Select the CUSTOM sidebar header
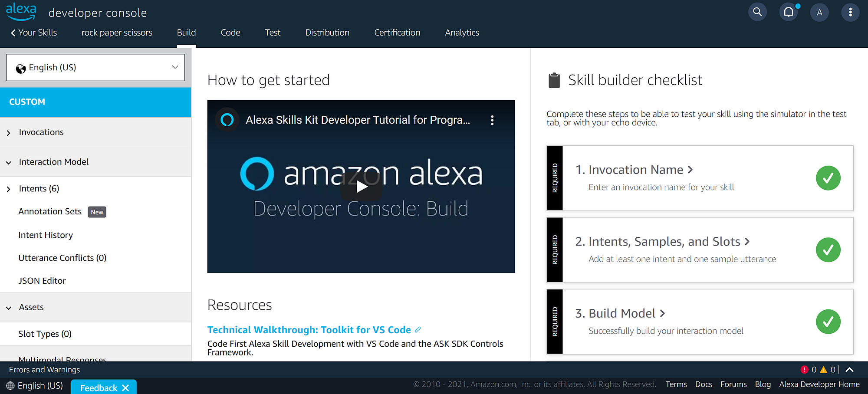 coord(95,102)
